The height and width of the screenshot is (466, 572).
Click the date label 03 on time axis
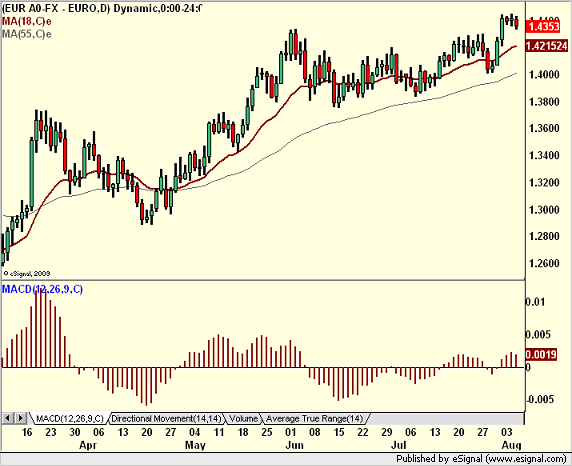[x=506, y=432]
